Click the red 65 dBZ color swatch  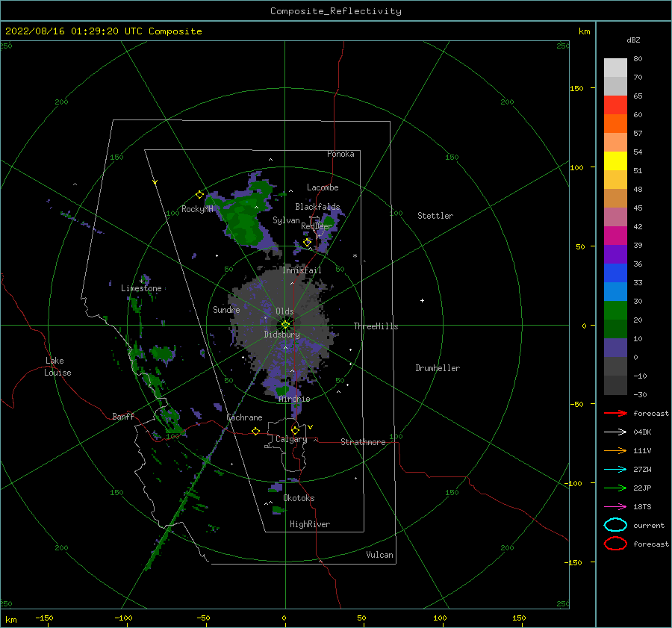coord(615,105)
